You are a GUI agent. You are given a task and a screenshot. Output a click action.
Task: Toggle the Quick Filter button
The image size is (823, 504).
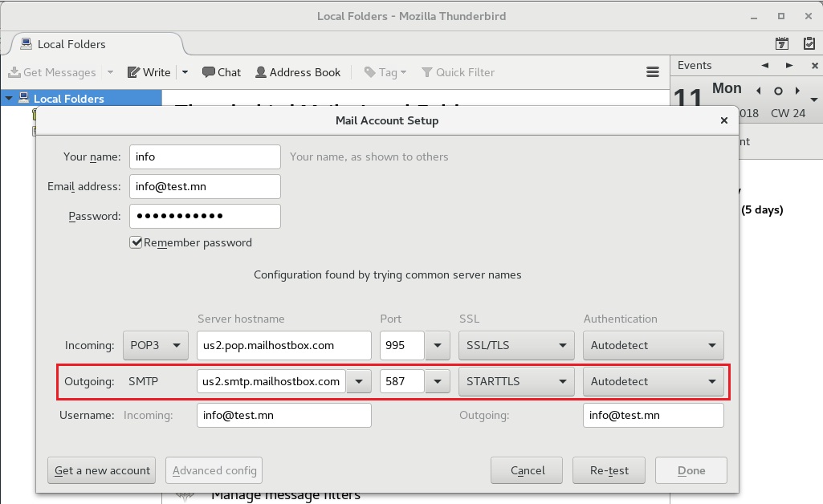(458, 72)
